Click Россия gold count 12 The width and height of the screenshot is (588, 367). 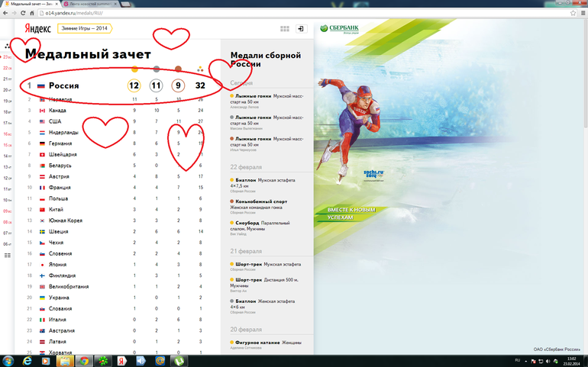134,85
